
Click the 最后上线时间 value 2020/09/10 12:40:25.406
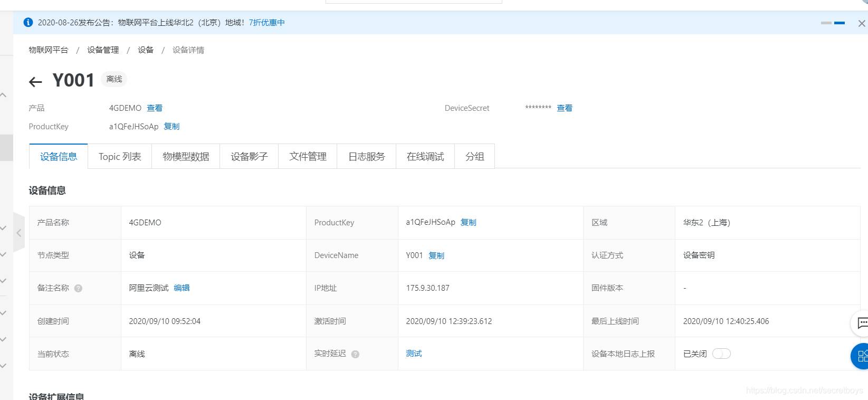[x=726, y=321]
